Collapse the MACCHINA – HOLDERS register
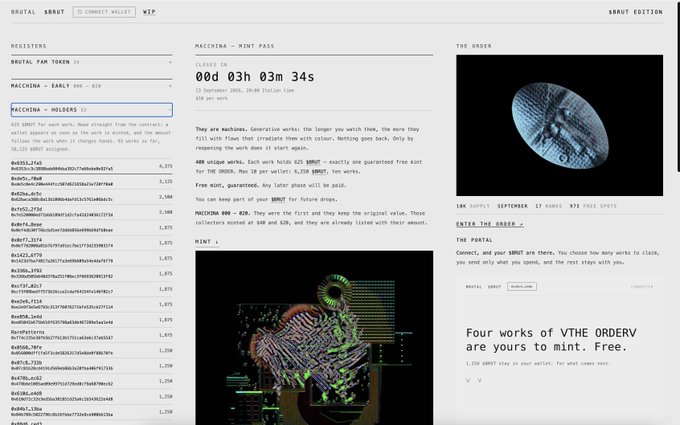Image resolution: width=680 pixels, height=425 pixels. 92,110
